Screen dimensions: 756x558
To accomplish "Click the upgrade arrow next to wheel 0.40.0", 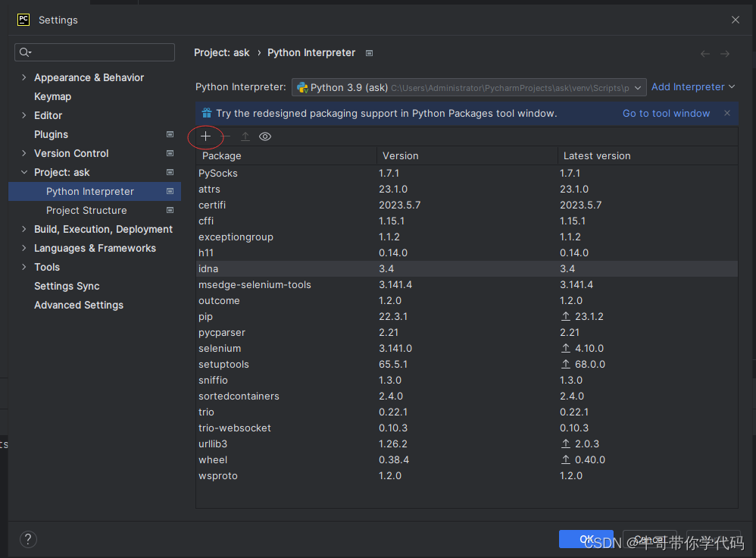I will (566, 459).
